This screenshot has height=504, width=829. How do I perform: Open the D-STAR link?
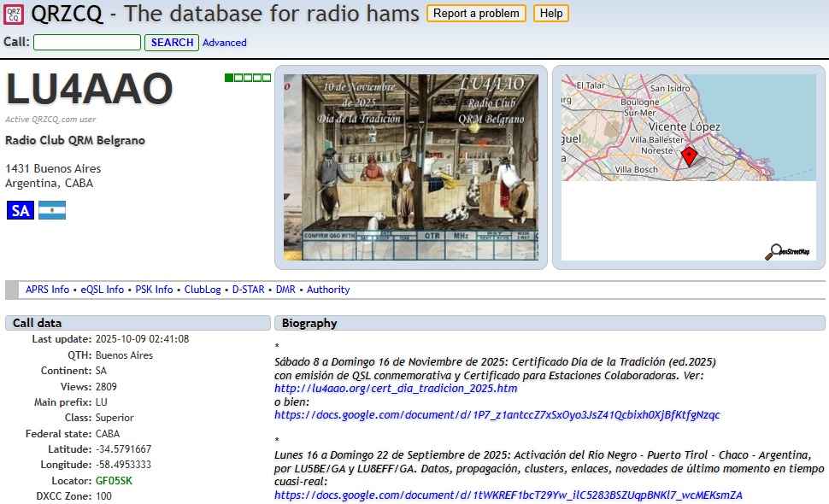tap(249, 290)
